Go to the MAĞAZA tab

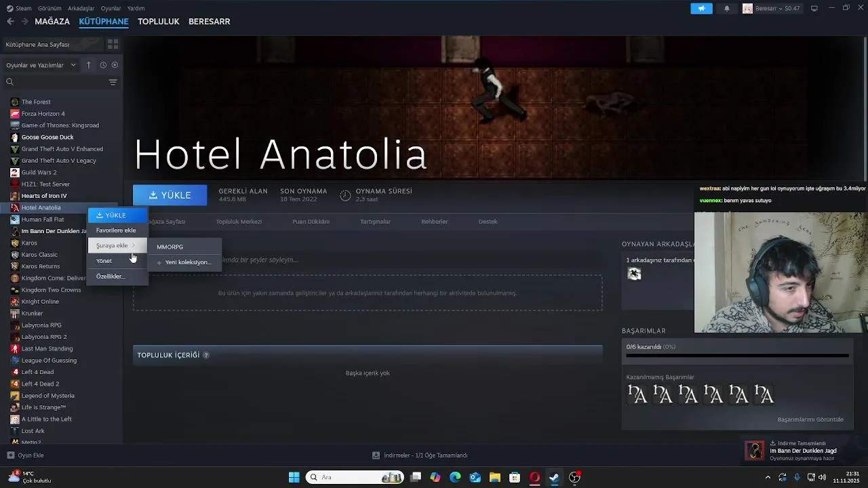click(52, 22)
